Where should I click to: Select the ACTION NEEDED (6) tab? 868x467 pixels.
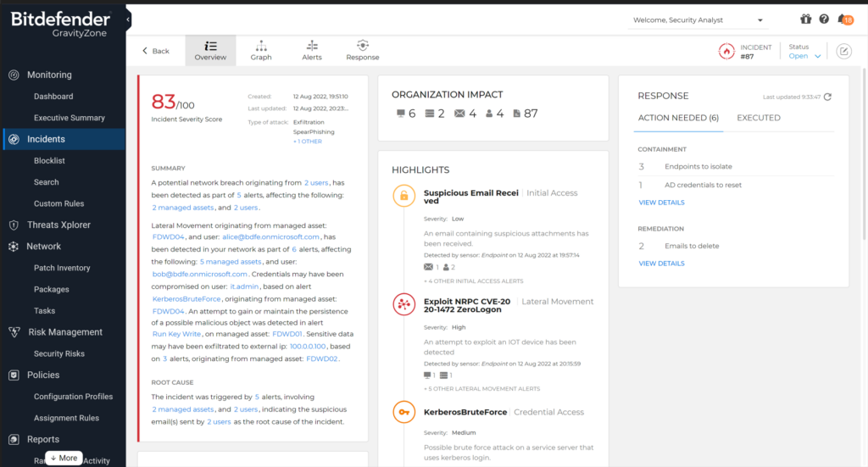pos(678,118)
